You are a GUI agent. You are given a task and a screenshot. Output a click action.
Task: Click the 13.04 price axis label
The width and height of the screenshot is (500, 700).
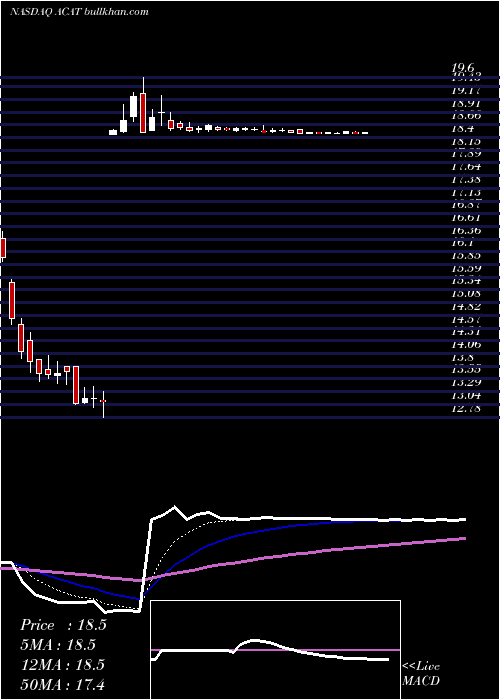click(x=467, y=395)
